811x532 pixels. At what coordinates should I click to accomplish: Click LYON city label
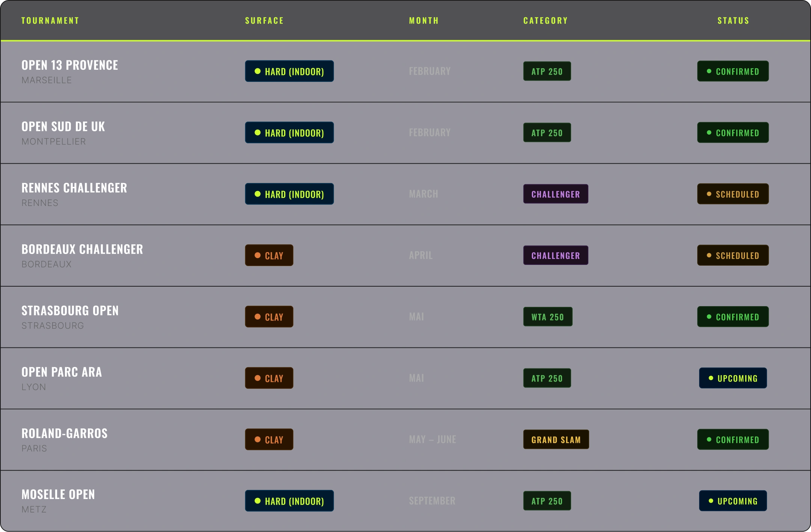pyautogui.click(x=34, y=387)
